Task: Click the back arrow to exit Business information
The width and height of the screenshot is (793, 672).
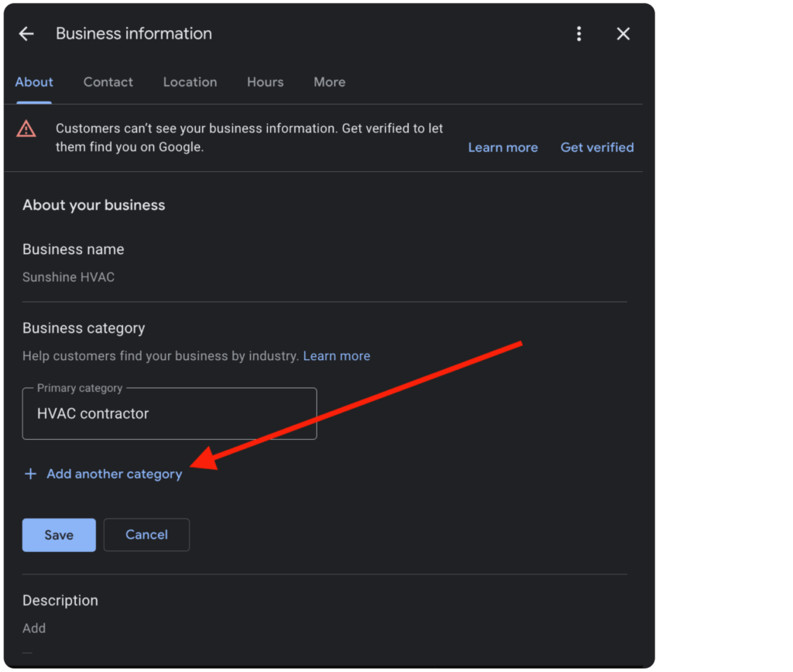Action: pos(26,33)
